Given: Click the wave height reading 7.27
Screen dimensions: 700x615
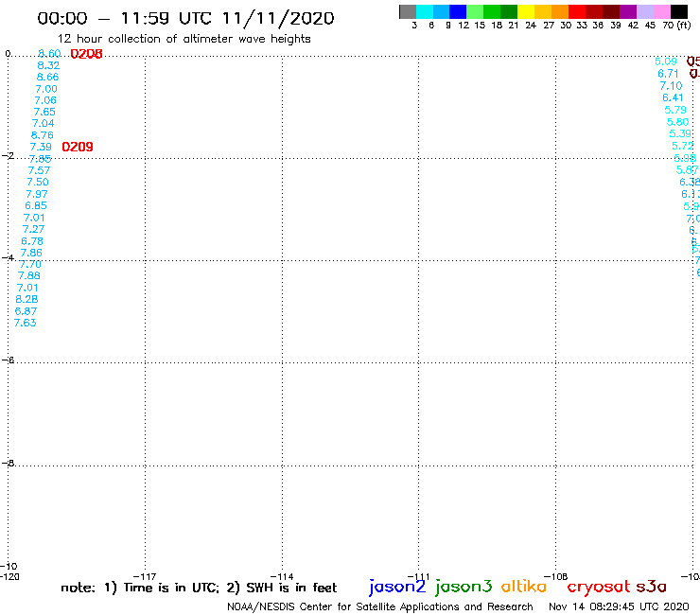Looking at the screenshot, I should point(33,229).
